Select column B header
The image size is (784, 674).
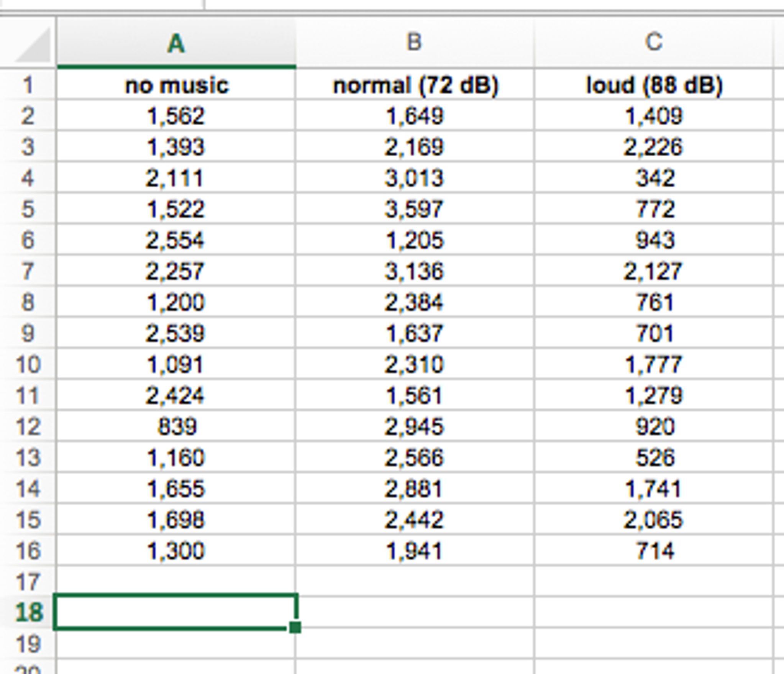point(414,42)
